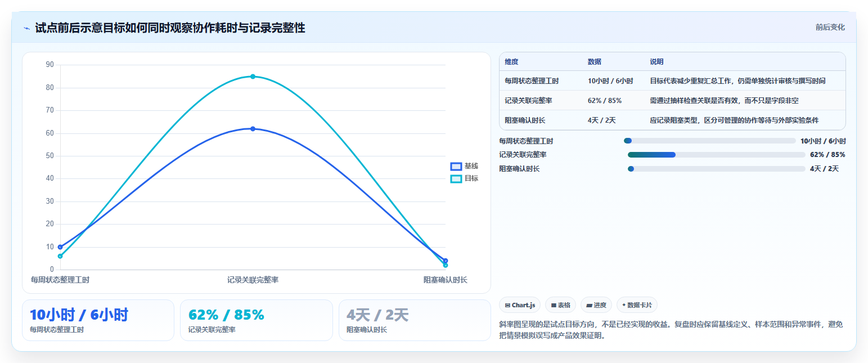Open the 4天 / 2天 data card
Viewport: 868px width, 363px height.
click(415, 320)
